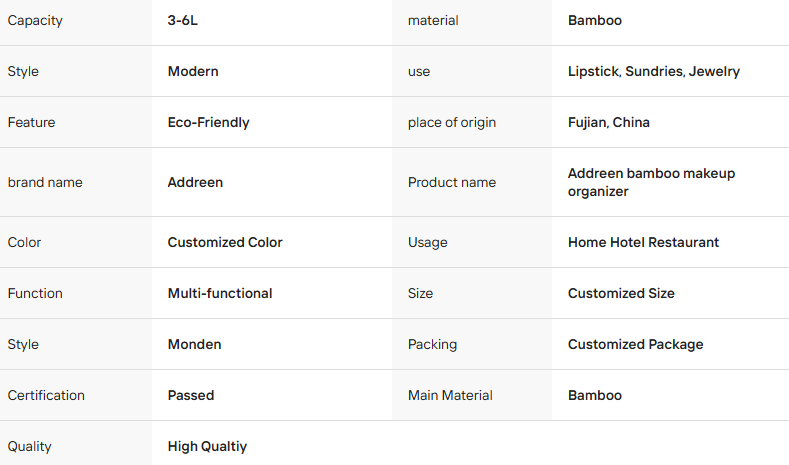
Task: Select the Modern style value
Action: tap(193, 71)
